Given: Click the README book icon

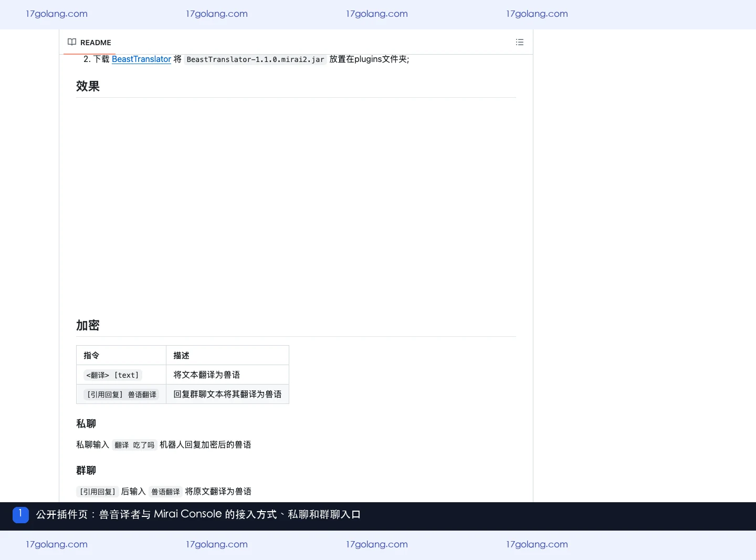Looking at the screenshot, I should 72,42.
